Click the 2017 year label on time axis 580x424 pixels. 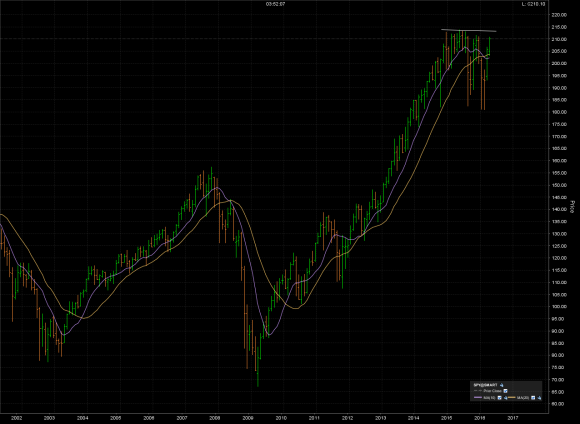[512, 418]
